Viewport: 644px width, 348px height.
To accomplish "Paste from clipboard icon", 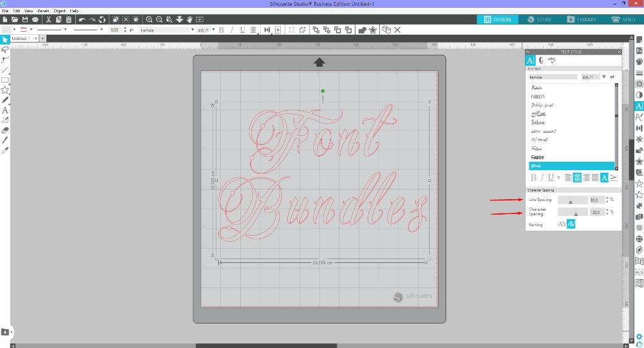I will [x=69, y=19].
